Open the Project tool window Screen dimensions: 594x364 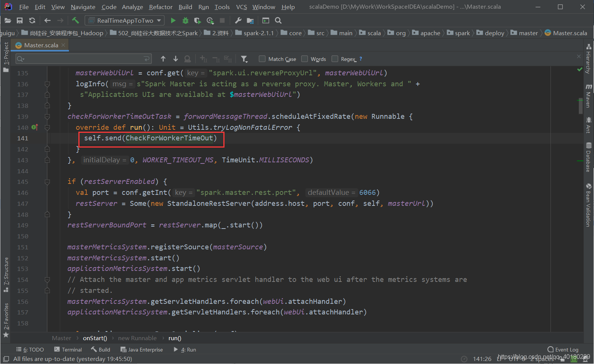pyautogui.click(x=6, y=57)
